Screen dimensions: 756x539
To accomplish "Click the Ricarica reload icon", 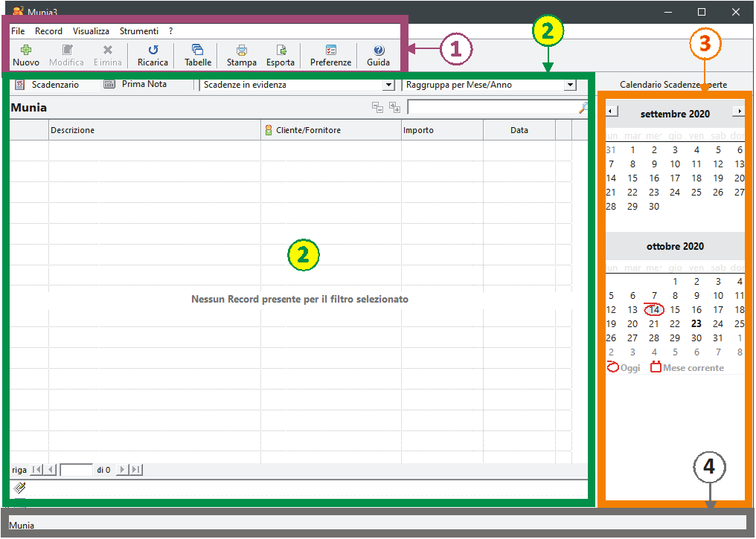I will point(153,51).
